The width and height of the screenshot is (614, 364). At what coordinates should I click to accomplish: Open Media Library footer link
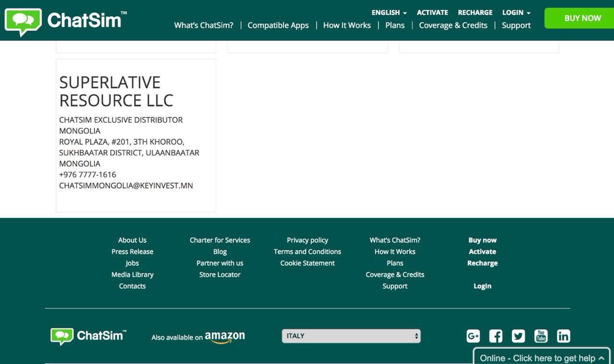coord(132,275)
